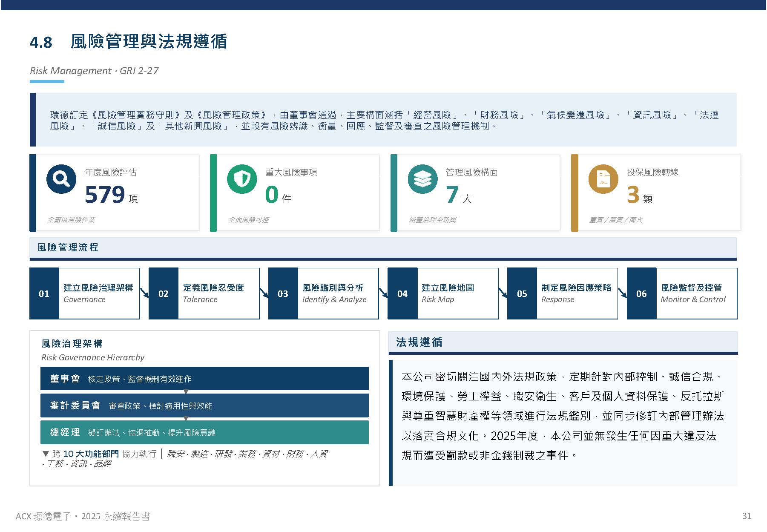Image resolution: width=767 pixels, height=532 pixels.
Task: Select step 05 number block
Action: tap(522, 293)
